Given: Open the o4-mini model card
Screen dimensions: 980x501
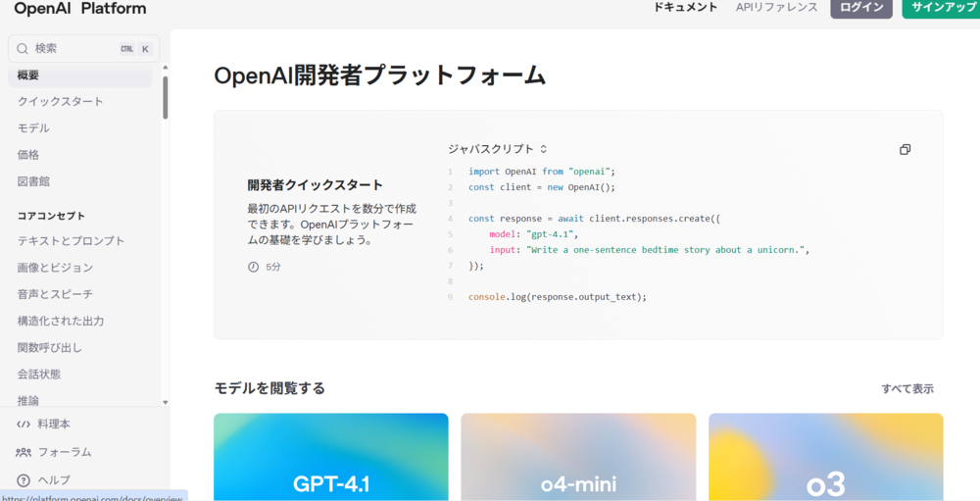Looking at the screenshot, I should 578,457.
